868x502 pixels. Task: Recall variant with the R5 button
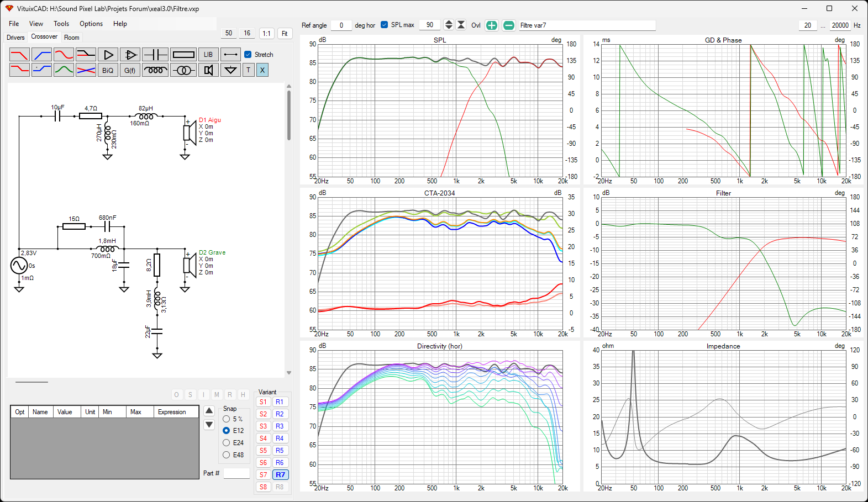tap(280, 451)
